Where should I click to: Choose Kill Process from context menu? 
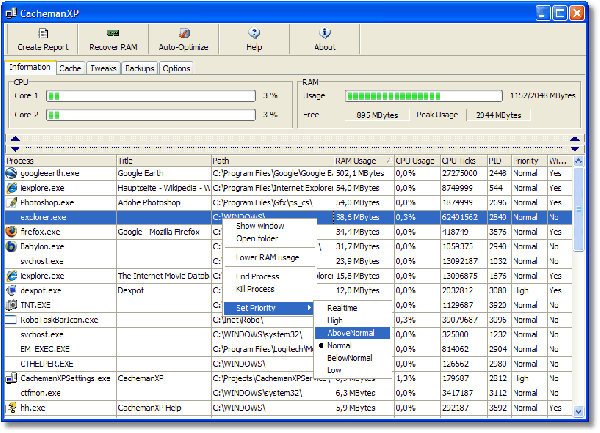(x=255, y=288)
